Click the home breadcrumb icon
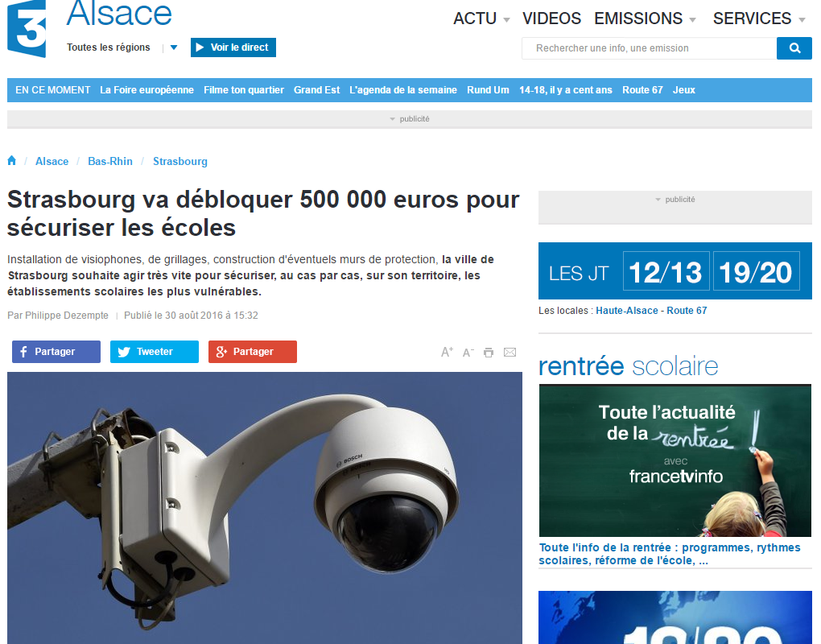This screenshot has height=644, width=821. [x=11, y=161]
